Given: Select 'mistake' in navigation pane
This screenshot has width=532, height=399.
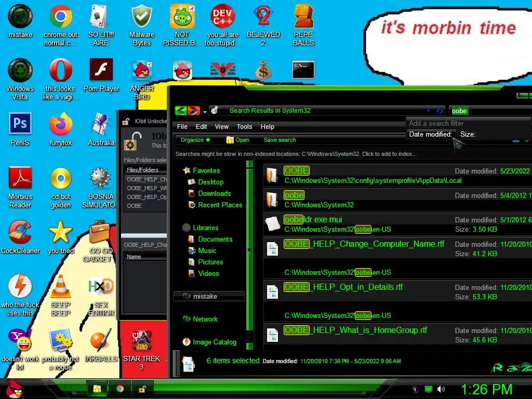Looking at the screenshot, I should pyautogui.click(x=209, y=296).
